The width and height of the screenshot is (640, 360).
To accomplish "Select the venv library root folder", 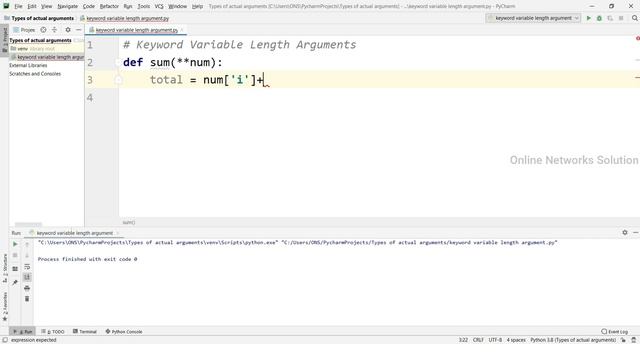I will pyautogui.click(x=33, y=49).
